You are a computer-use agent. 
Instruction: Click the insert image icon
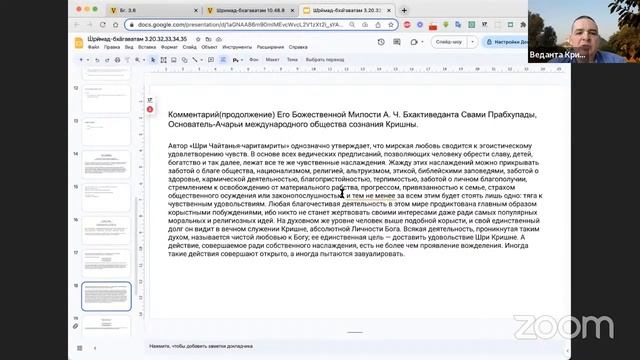[174, 60]
